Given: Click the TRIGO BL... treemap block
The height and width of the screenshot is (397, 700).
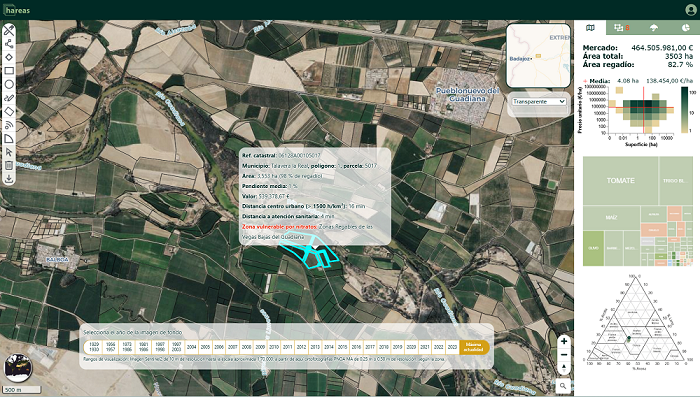Looking at the screenshot, I should point(675,180).
